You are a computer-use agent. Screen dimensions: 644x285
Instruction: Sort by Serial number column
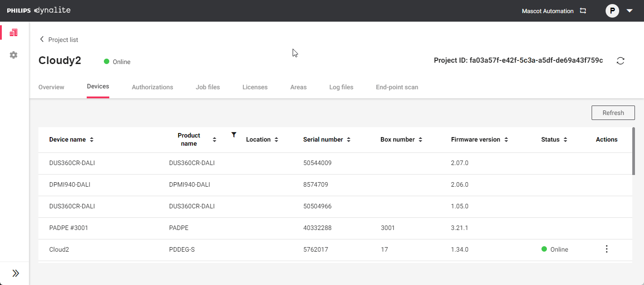[349, 140]
